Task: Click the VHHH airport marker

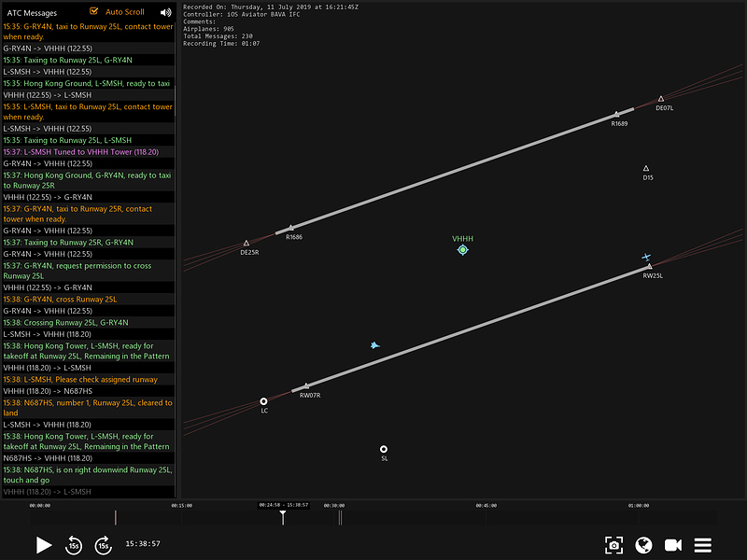Action: tap(462, 250)
